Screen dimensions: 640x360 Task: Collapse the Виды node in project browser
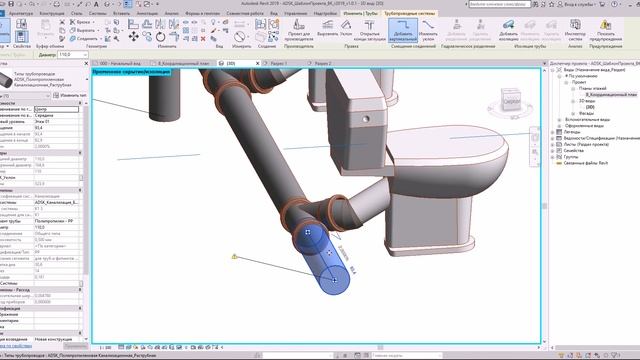[553, 70]
